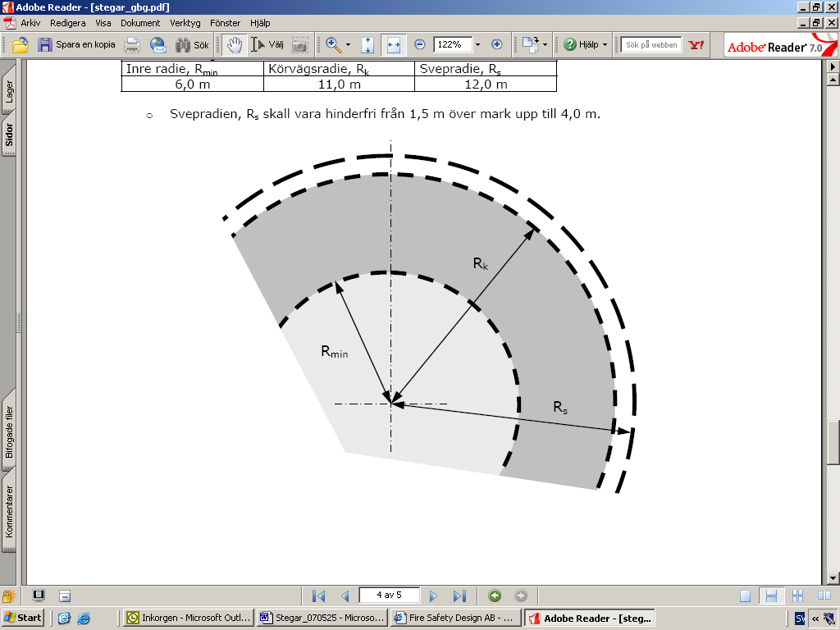Image resolution: width=840 pixels, height=630 pixels.
Task: Go to next page arrow
Action: pyautogui.click(x=433, y=596)
